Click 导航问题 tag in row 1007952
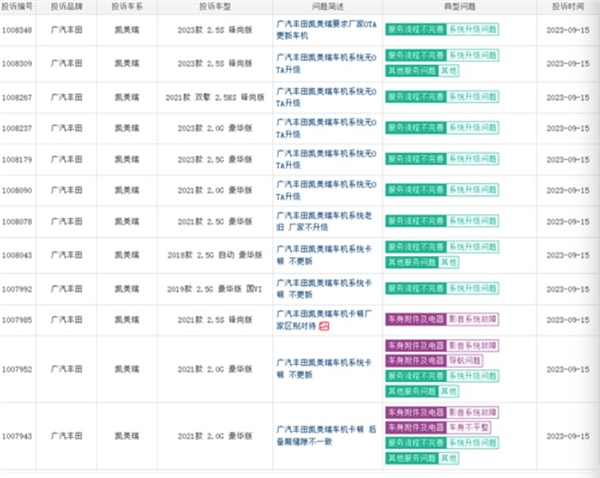Image resolution: width=600 pixels, height=478 pixels. pos(465,361)
